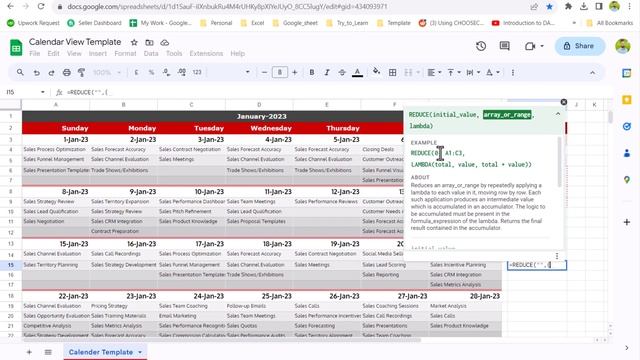Toggle italic formatting
The image size is (640, 360).
click(x=327, y=72)
